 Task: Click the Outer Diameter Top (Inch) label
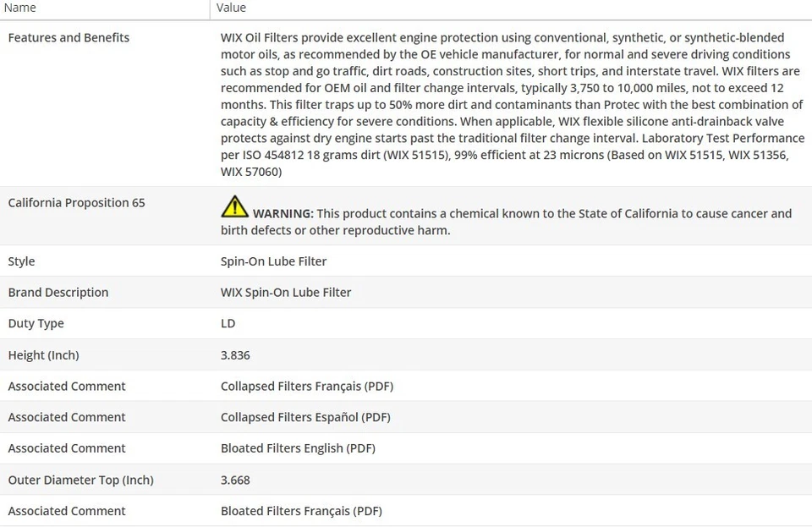tap(80, 480)
